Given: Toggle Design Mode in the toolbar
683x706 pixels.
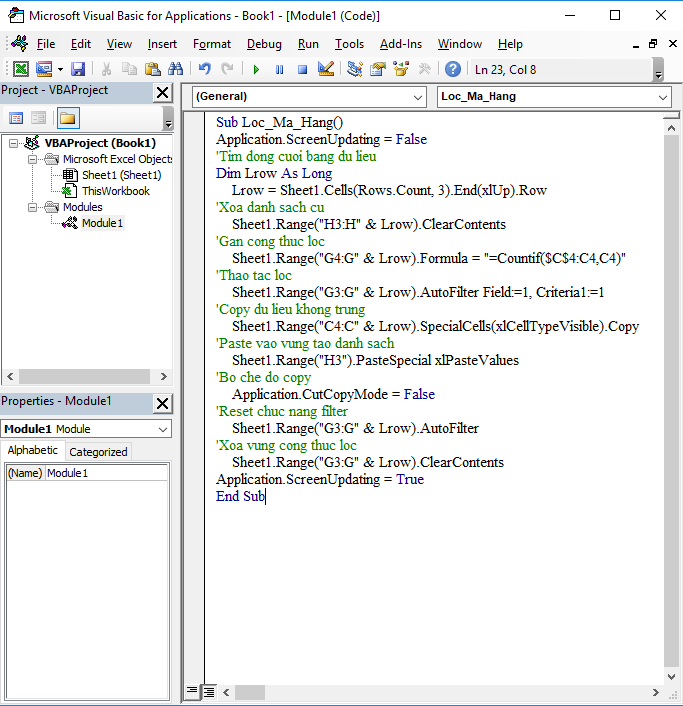Looking at the screenshot, I should [325, 69].
